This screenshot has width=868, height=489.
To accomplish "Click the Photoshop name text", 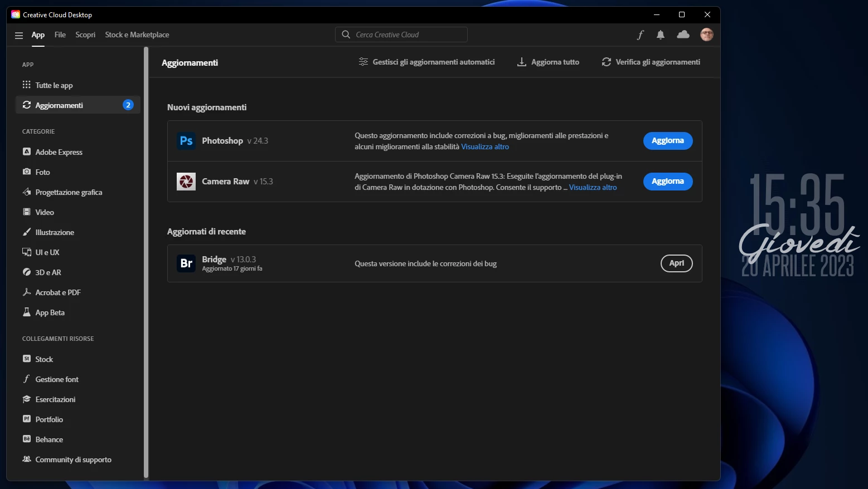I will click(222, 141).
